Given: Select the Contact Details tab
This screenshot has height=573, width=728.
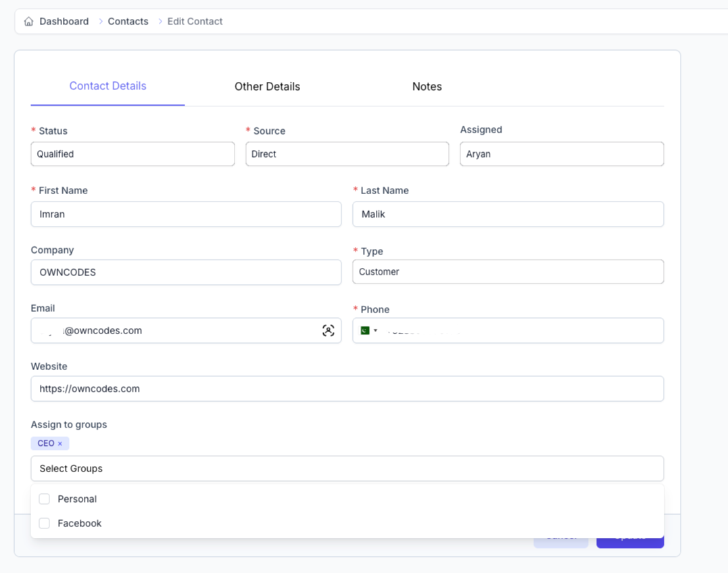Looking at the screenshot, I should tap(107, 86).
